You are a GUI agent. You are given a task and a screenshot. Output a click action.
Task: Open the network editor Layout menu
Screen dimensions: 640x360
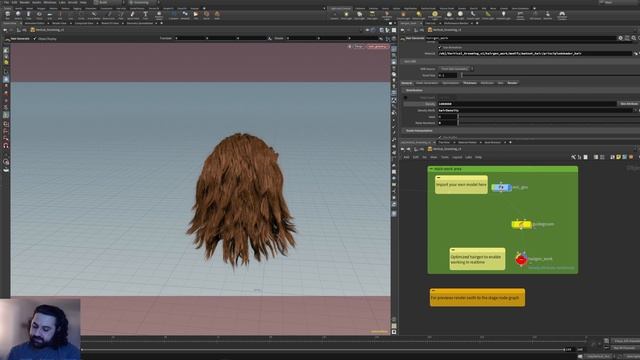pos(457,157)
